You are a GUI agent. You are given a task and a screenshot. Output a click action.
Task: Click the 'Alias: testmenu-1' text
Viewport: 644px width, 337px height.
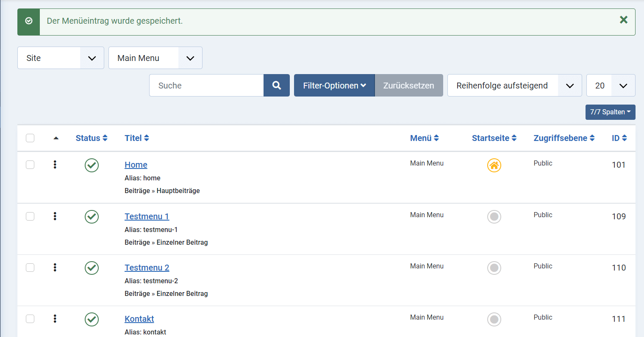pyautogui.click(x=151, y=230)
